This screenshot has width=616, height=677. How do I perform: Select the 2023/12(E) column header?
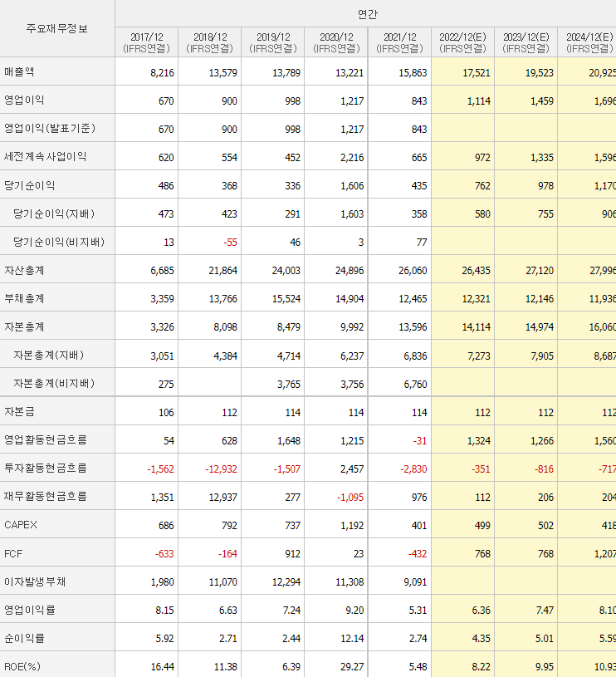click(526, 42)
